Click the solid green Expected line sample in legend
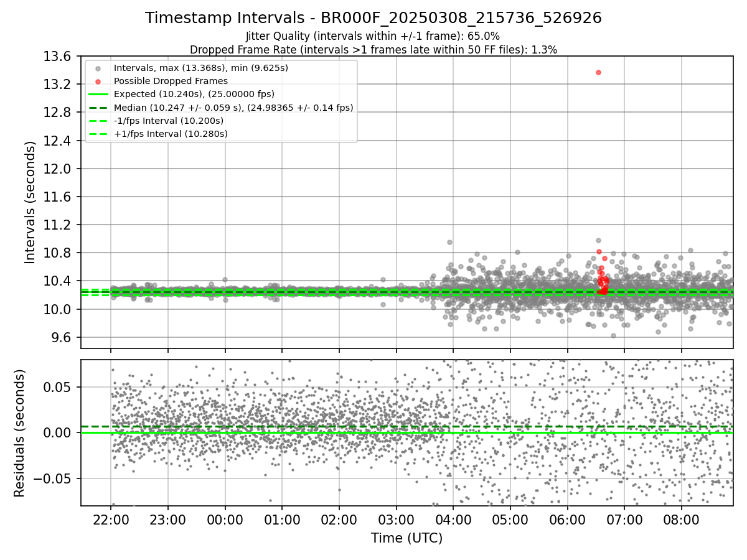The width and height of the screenshot is (747, 560). point(98,94)
